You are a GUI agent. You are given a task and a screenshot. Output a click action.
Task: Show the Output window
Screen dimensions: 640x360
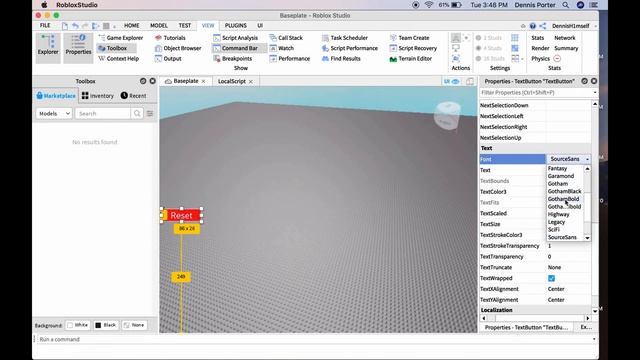(x=168, y=59)
